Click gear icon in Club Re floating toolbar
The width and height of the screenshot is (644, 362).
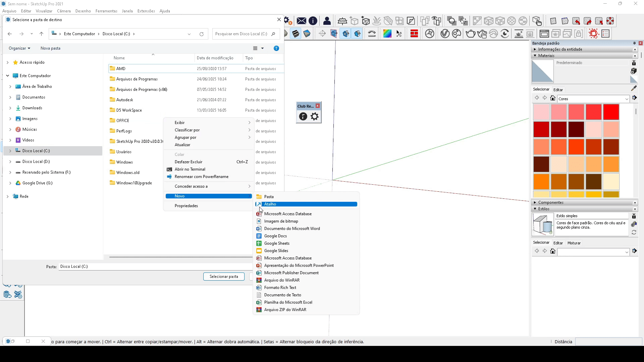tap(315, 117)
